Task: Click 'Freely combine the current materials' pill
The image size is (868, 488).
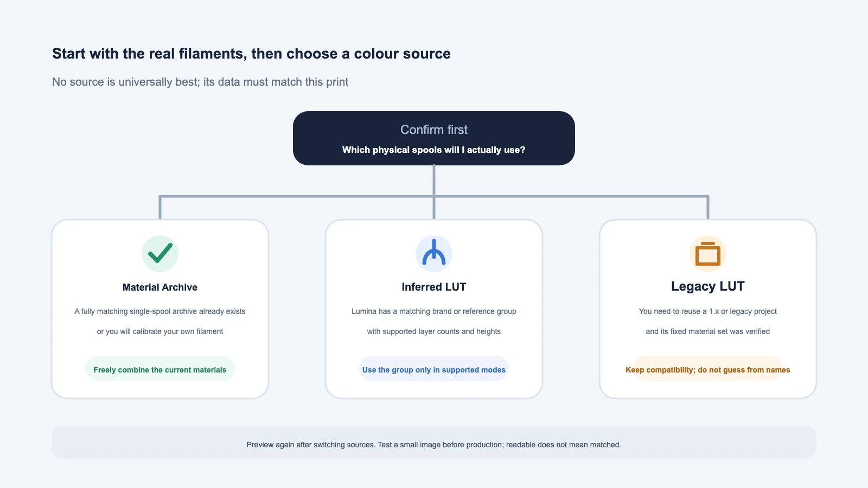Action: pyautogui.click(x=160, y=369)
